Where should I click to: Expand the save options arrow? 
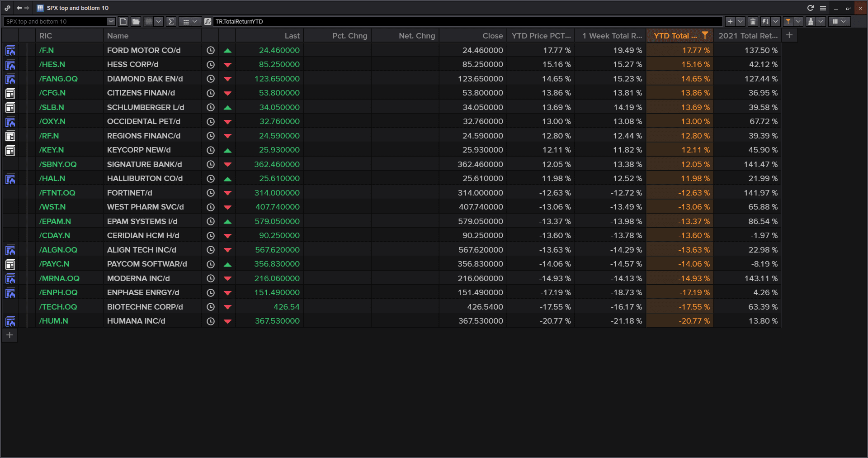click(158, 21)
